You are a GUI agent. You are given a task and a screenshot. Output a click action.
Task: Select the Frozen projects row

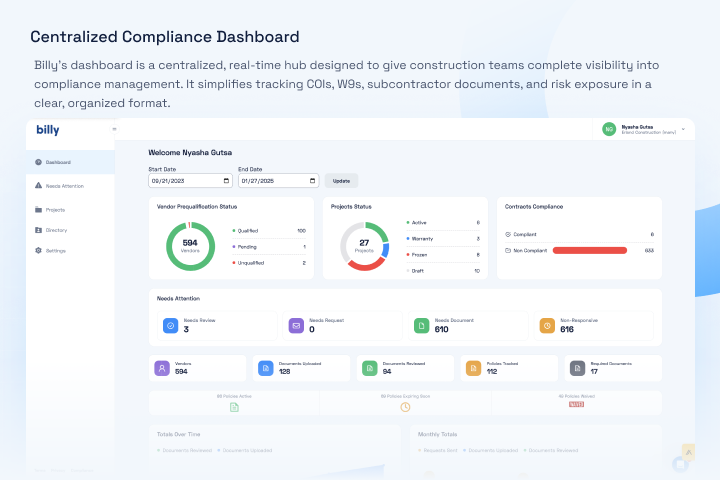click(443, 254)
